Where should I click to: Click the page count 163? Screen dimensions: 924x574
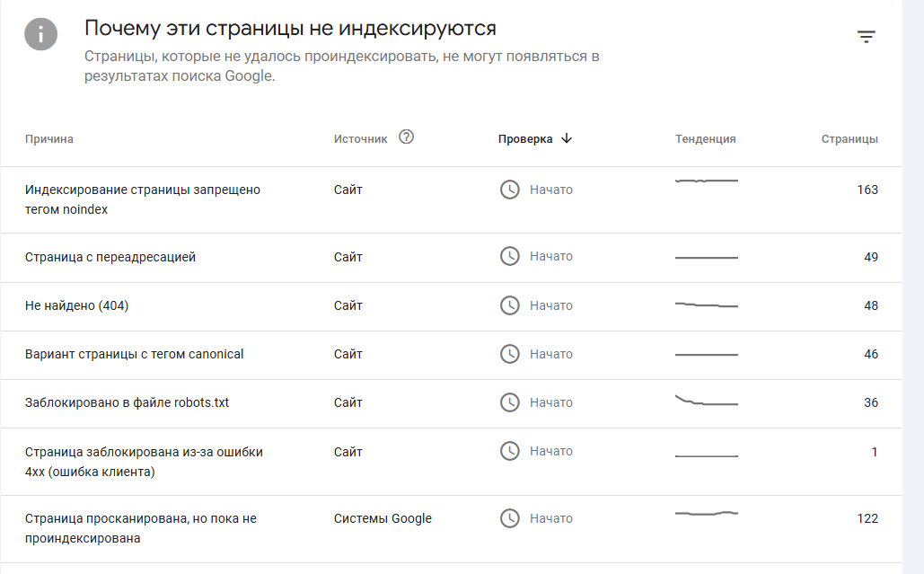[x=867, y=190]
